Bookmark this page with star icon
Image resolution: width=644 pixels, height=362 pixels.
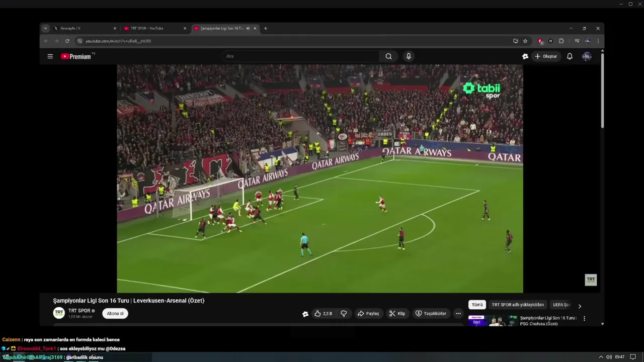pyautogui.click(x=525, y=41)
